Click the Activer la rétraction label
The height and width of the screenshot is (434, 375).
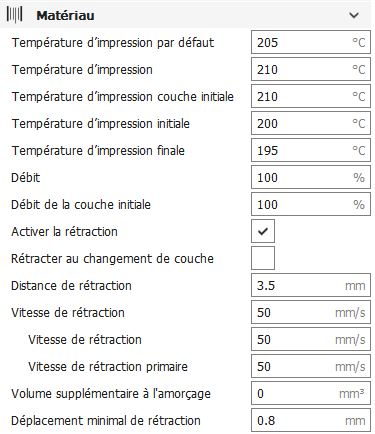[64, 231]
